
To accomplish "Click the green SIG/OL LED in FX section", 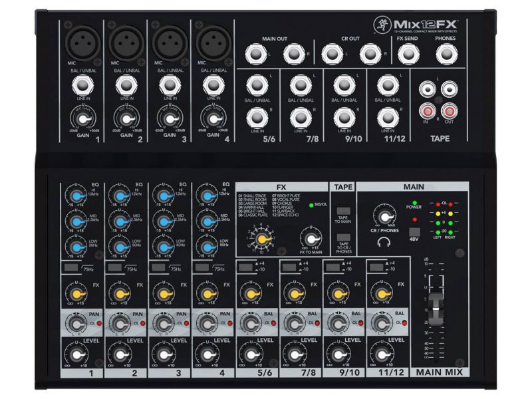I will tap(311, 205).
